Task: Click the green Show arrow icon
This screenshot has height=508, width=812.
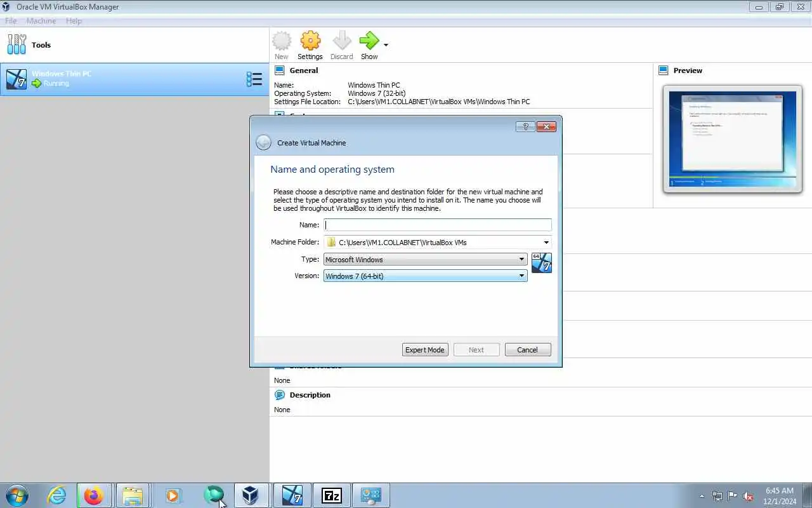Action: tap(369, 41)
